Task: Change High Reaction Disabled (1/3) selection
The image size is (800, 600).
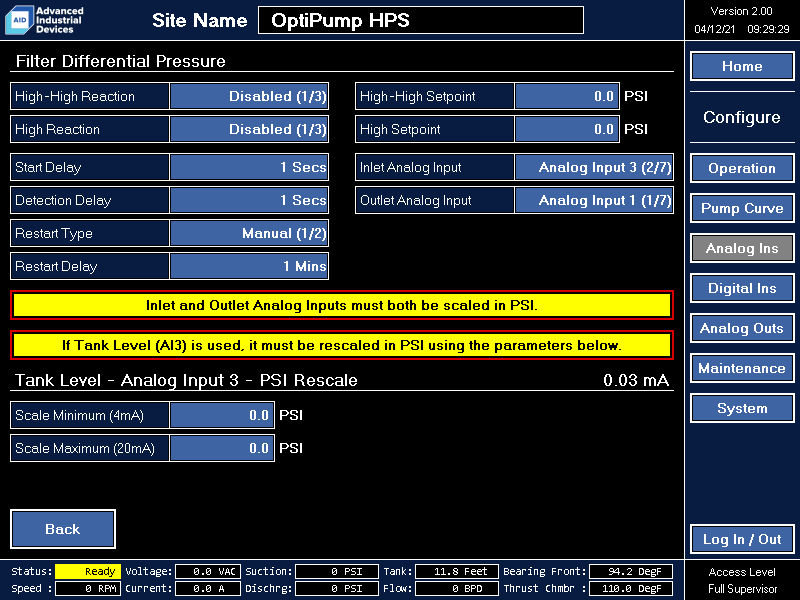Action: coord(249,130)
